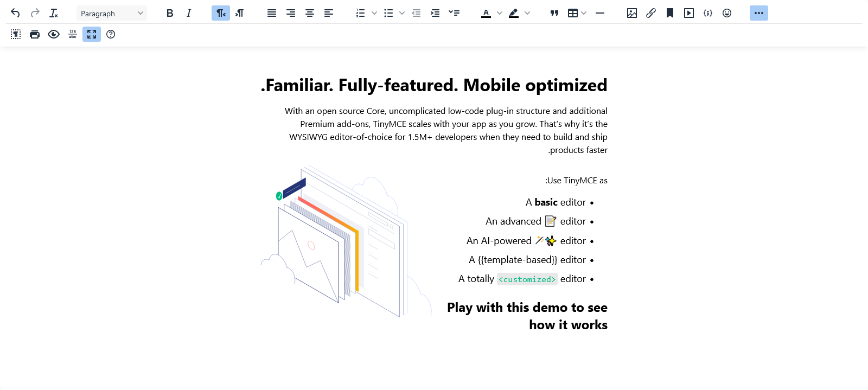Toggle bold formatting
Image resolution: width=868 pixels, height=390 pixels.
[x=170, y=13]
